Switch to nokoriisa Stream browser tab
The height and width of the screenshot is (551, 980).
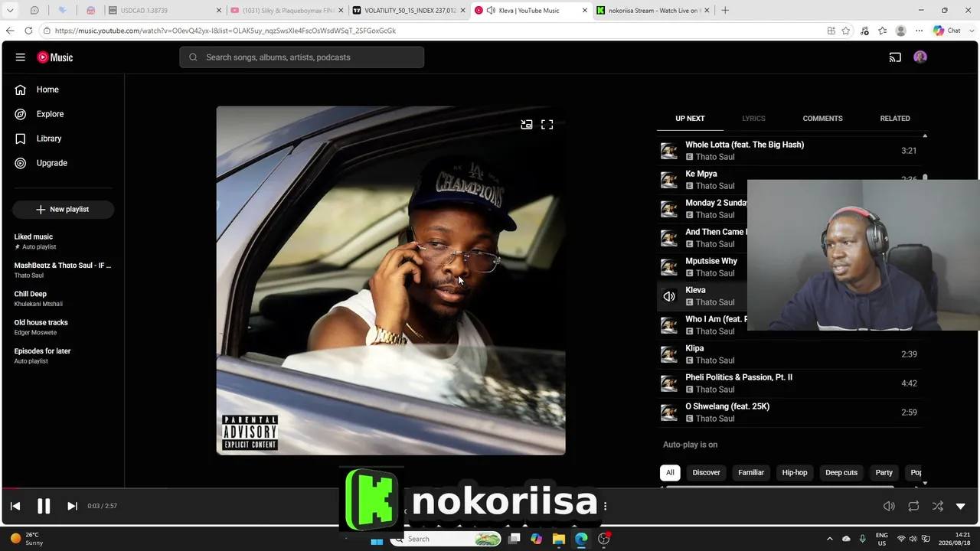653,11
